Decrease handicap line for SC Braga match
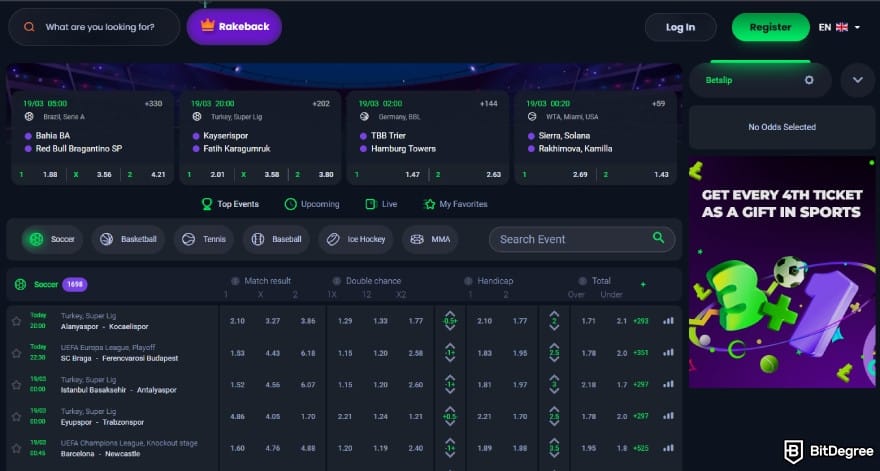Screen dimensions: 880x471 450,360
